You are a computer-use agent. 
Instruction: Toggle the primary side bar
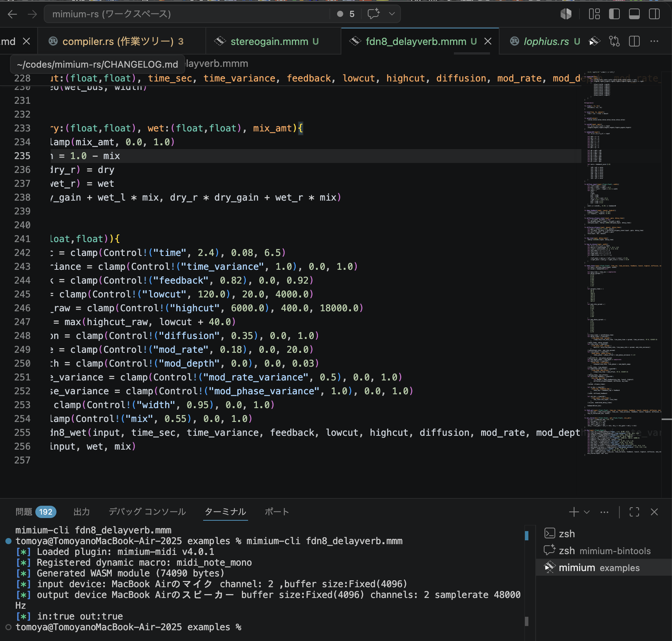614,14
